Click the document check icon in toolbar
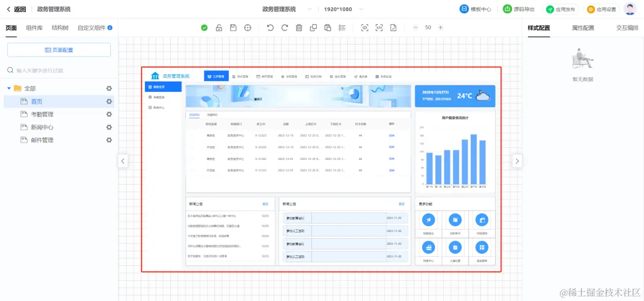Viewport: 644px width, 301px height. (x=393, y=28)
